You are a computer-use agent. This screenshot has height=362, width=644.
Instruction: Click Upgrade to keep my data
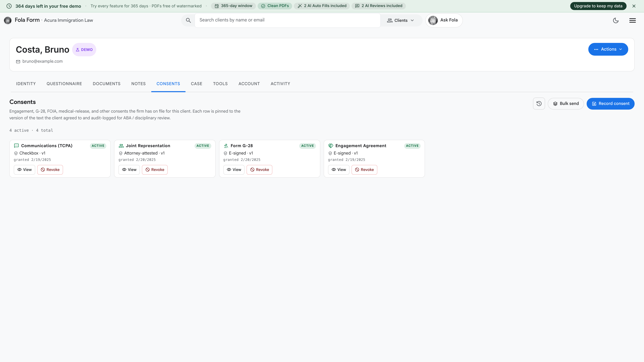[x=598, y=6]
